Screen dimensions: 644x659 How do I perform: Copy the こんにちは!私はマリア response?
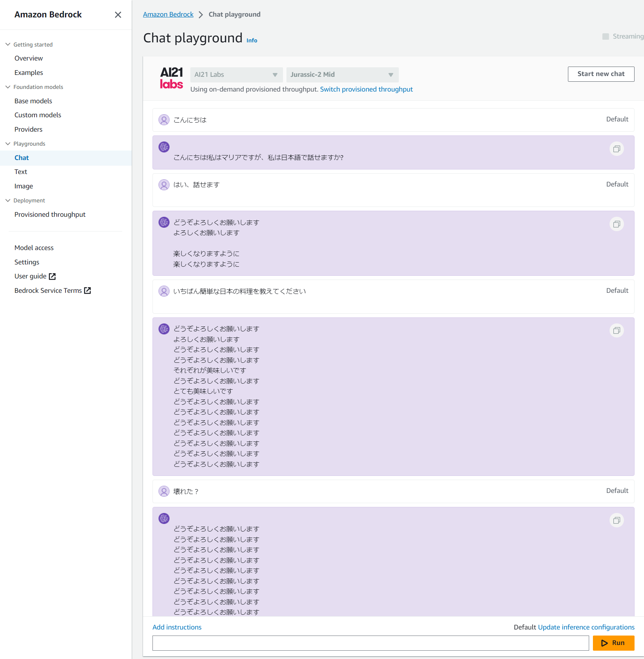(617, 149)
